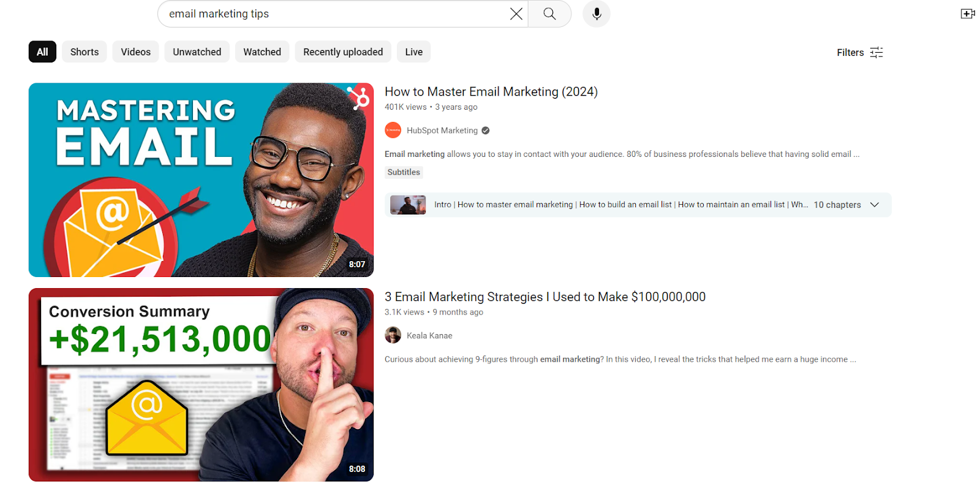Filter results by Watched
Screen dimensions: 980x491
pyautogui.click(x=262, y=52)
